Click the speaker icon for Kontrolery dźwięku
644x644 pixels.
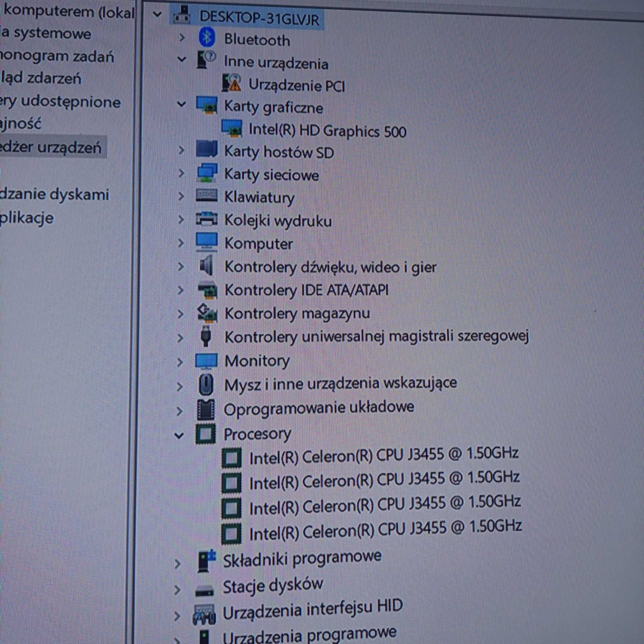[206, 265]
